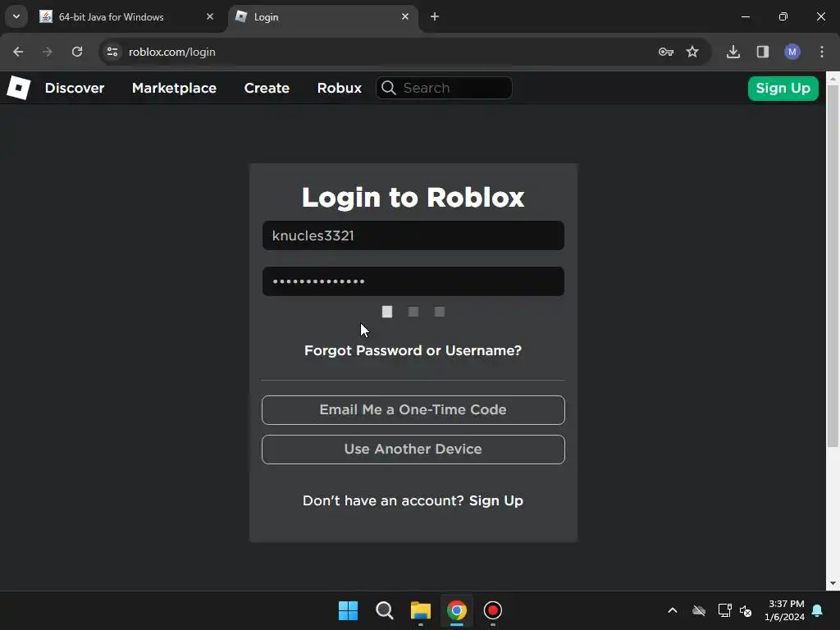The width and height of the screenshot is (840, 630).
Task: Open File Explorer from taskbar
Action: pyautogui.click(x=421, y=610)
